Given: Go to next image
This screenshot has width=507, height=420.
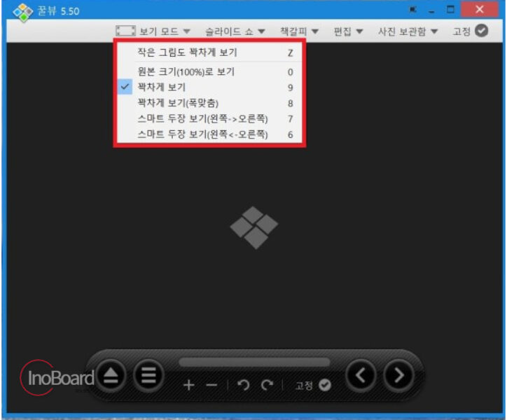Looking at the screenshot, I should click(398, 375).
